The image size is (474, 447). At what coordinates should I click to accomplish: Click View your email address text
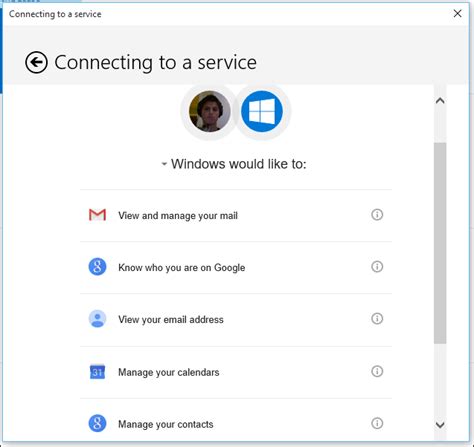[x=171, y=320]
